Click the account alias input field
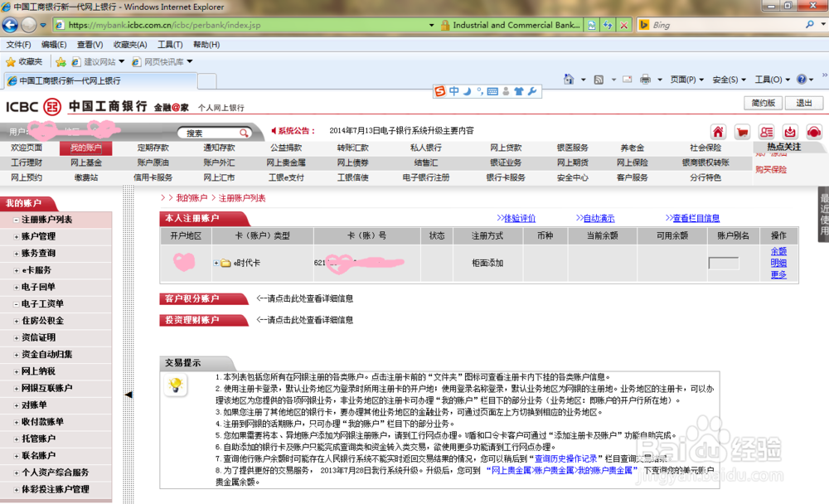This screenshot has height=504, width=829. tap(723, 263)
